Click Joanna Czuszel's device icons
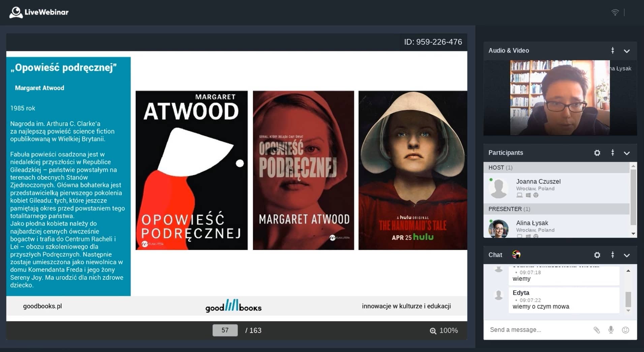Image resolution: width=644 pixels, height=352 pixels. point(527,195)
